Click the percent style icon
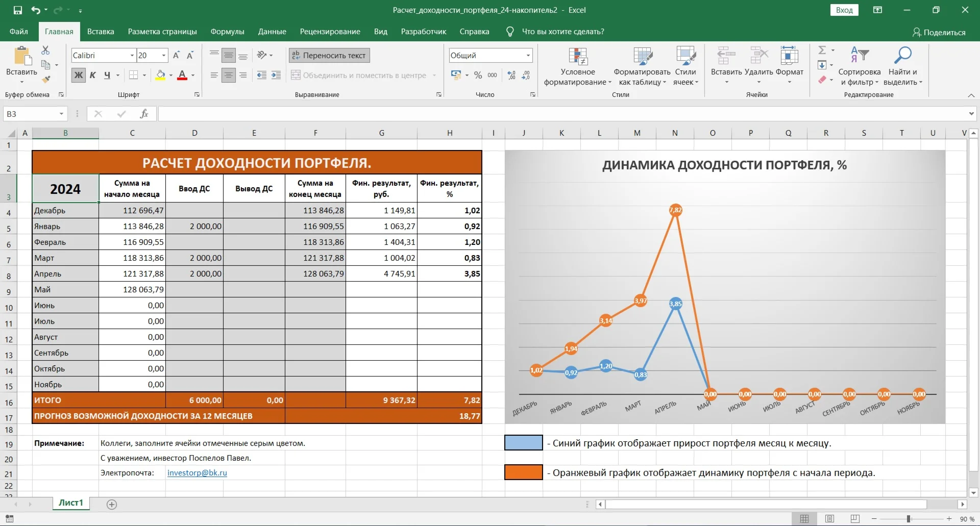980x526 pixels. [x=478, y=75]
